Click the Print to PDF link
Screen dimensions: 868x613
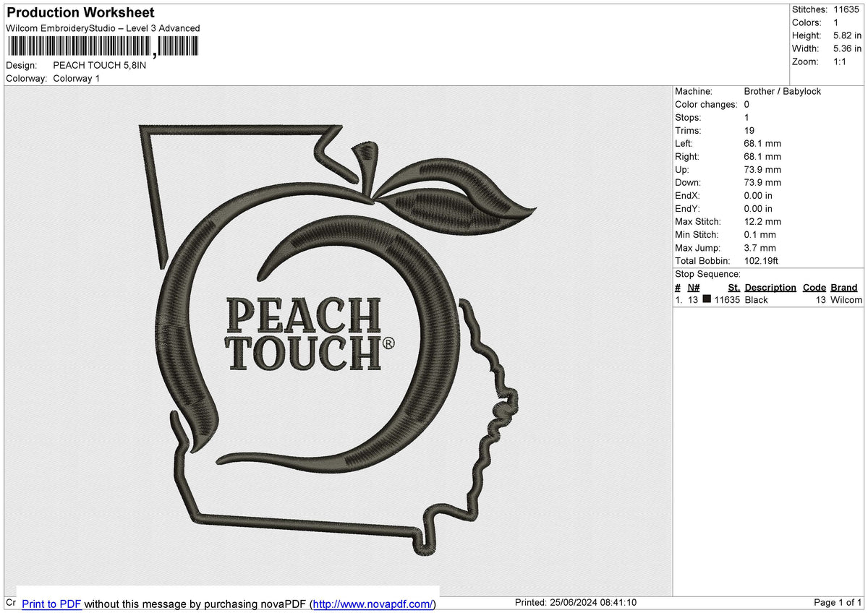click(51, 604)
